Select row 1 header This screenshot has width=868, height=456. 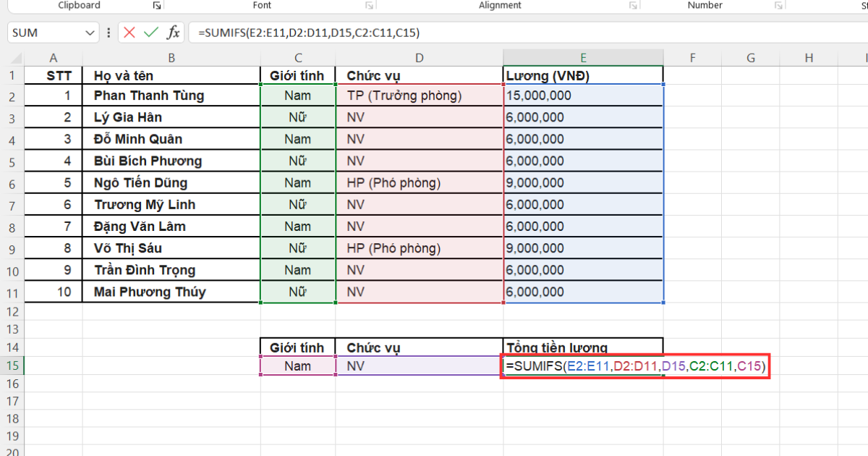[x=12, y=75]
